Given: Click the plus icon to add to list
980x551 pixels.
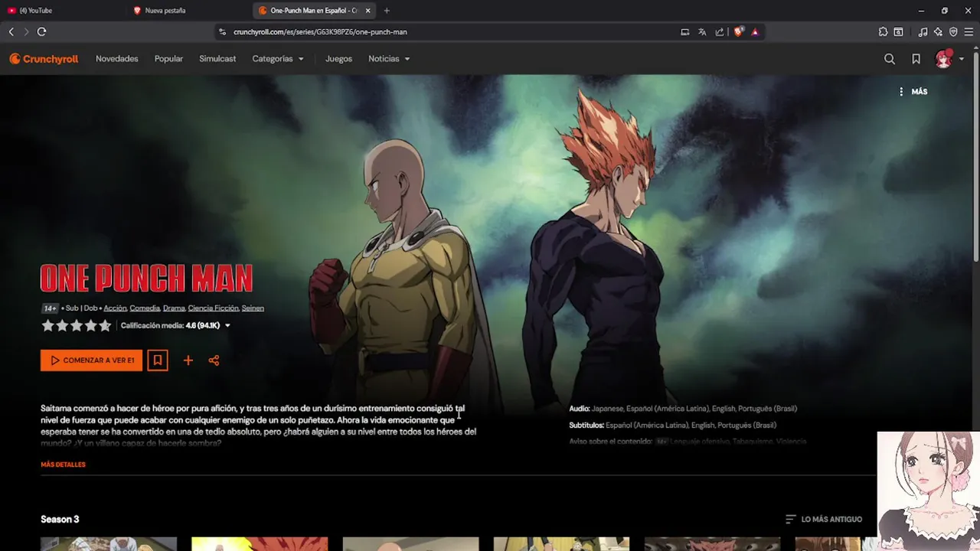Looking at the screenshot, I should point(188,360).
